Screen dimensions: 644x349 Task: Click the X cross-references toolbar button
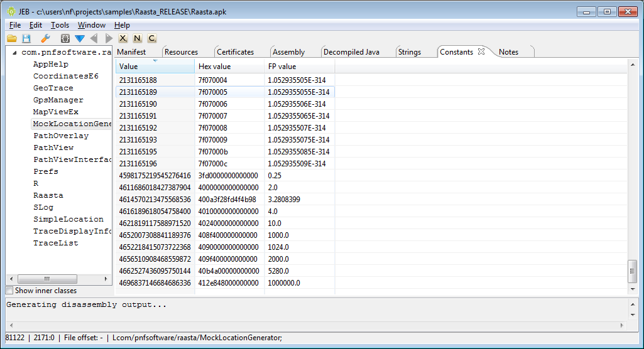(x=123, y=38)
